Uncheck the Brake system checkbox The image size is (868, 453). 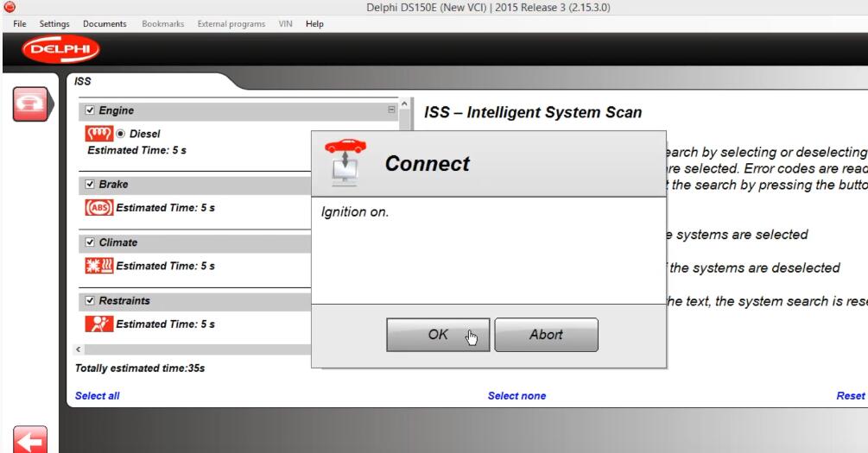point(90,185)
